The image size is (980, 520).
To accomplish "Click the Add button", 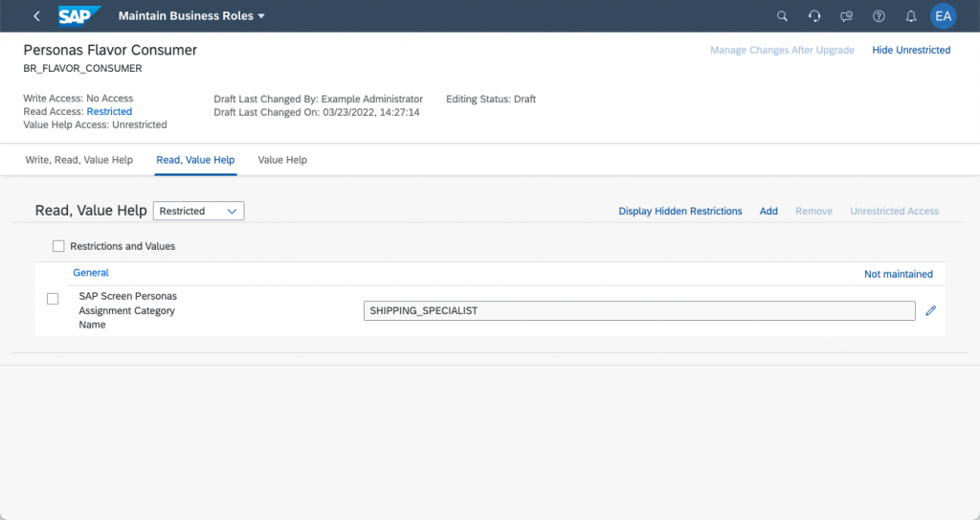I will pyautogui.click(x=768, y=211).
